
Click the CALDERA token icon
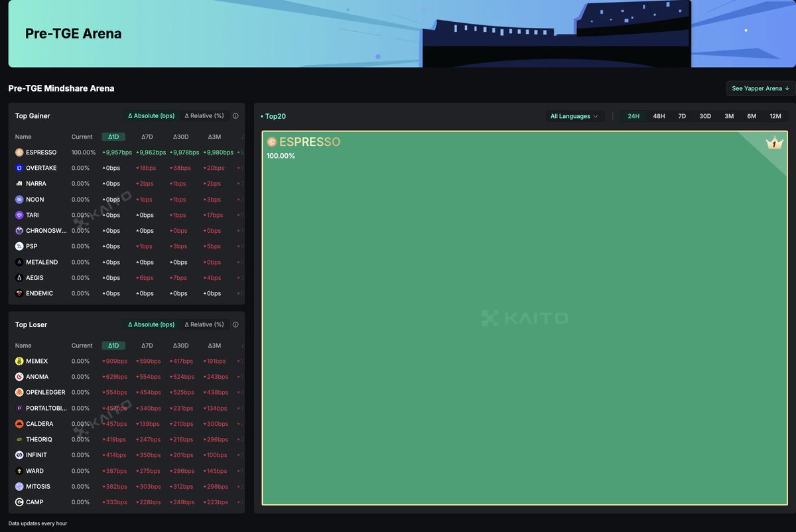point(19,424)
